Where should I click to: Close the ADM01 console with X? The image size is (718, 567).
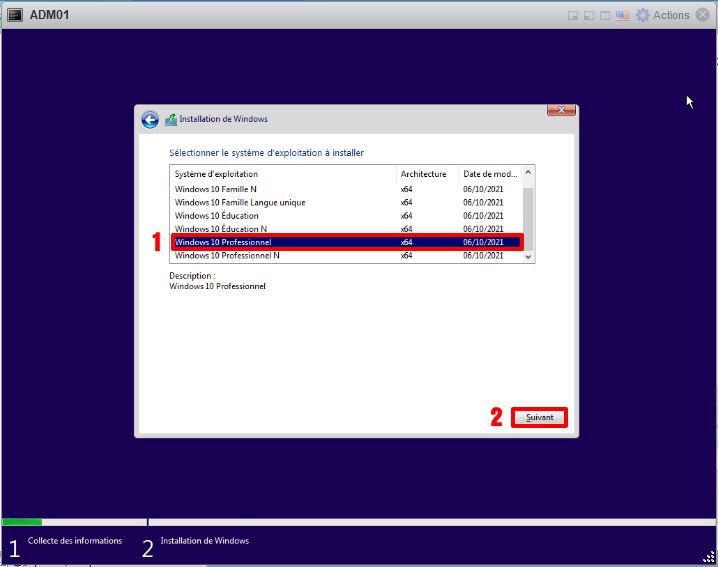702,15
